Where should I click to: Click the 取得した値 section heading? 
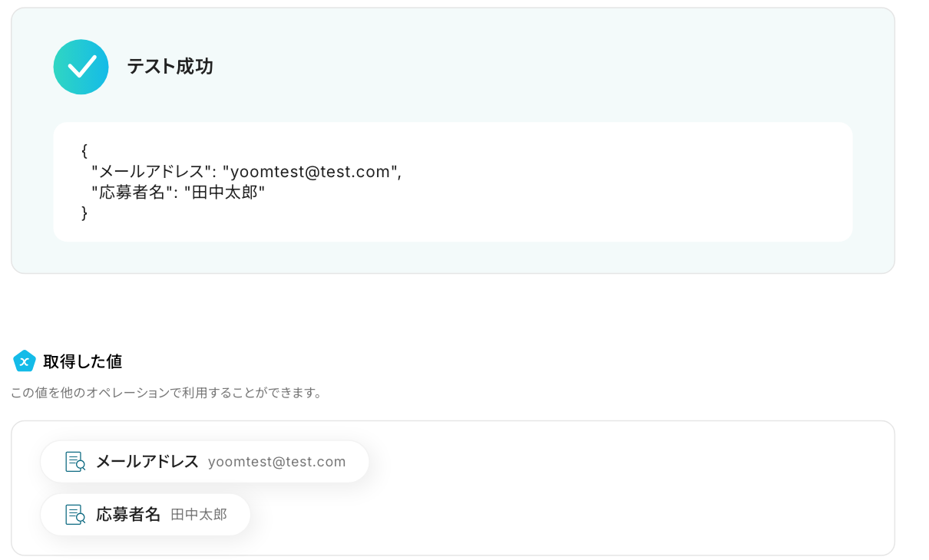point(82,361)
